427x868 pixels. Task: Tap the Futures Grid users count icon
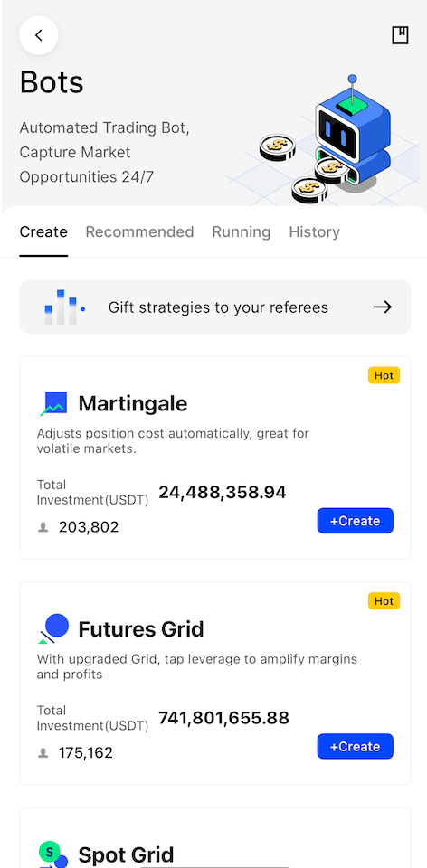pyautogui.click(x=43, y=753)
